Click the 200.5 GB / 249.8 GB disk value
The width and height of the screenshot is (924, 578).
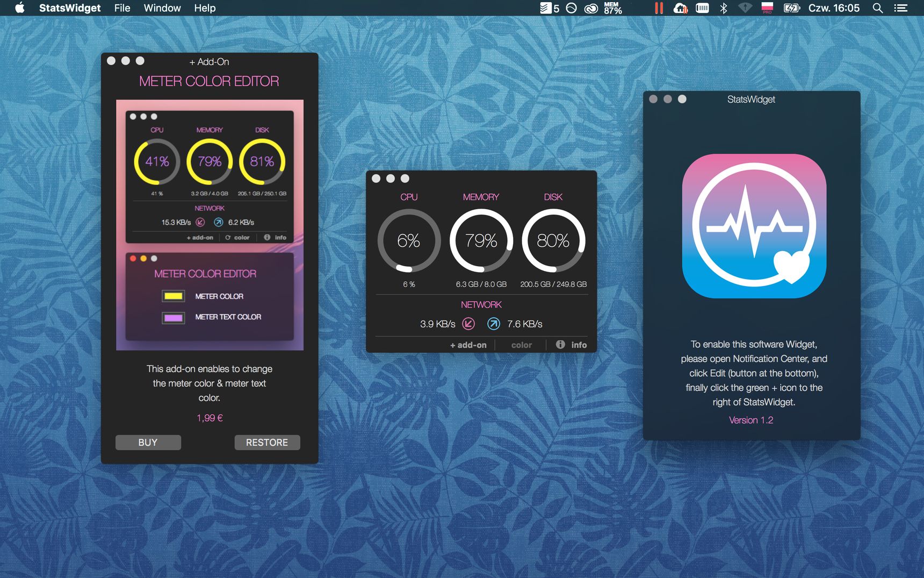553,284
